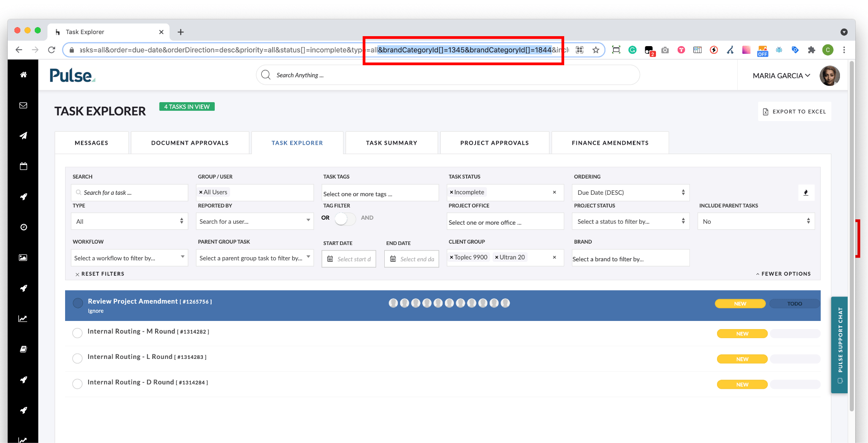Open the Include Parent Tasks dropdown

(x=756, y=221)
